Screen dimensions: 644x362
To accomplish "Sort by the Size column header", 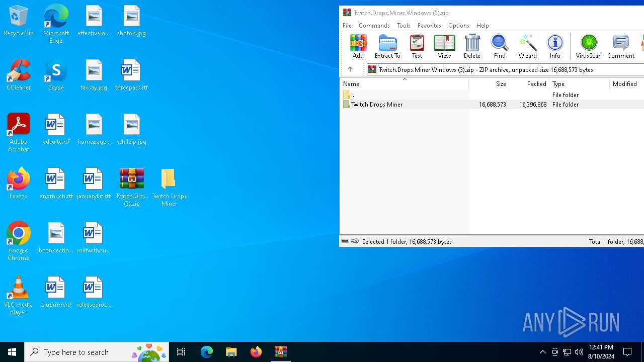I will point(489,84).
